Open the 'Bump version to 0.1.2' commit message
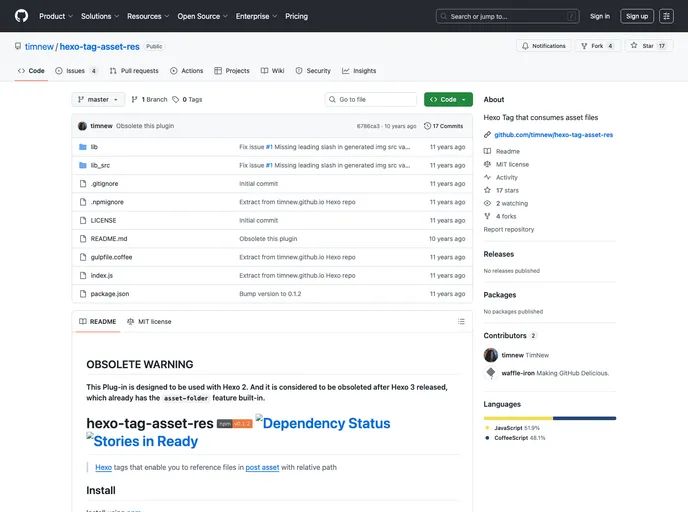Screen dimensions: 688x512 (270, 294)
